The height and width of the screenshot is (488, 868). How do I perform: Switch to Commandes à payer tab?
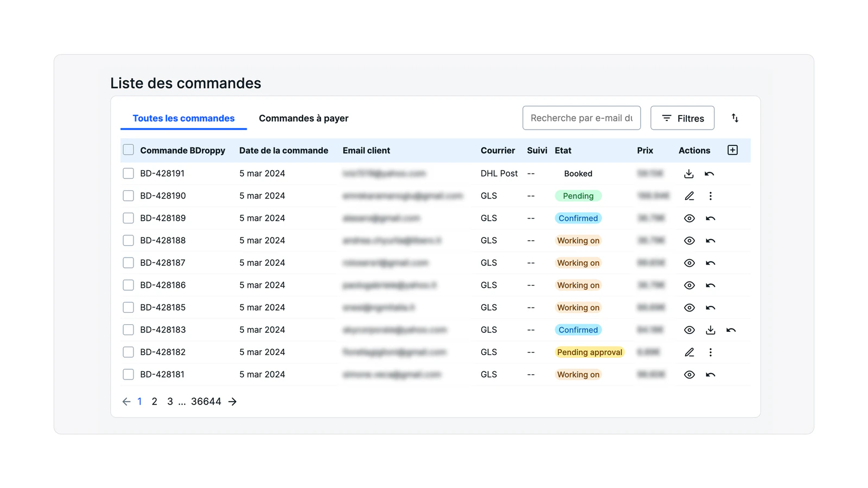click(304, 118)
